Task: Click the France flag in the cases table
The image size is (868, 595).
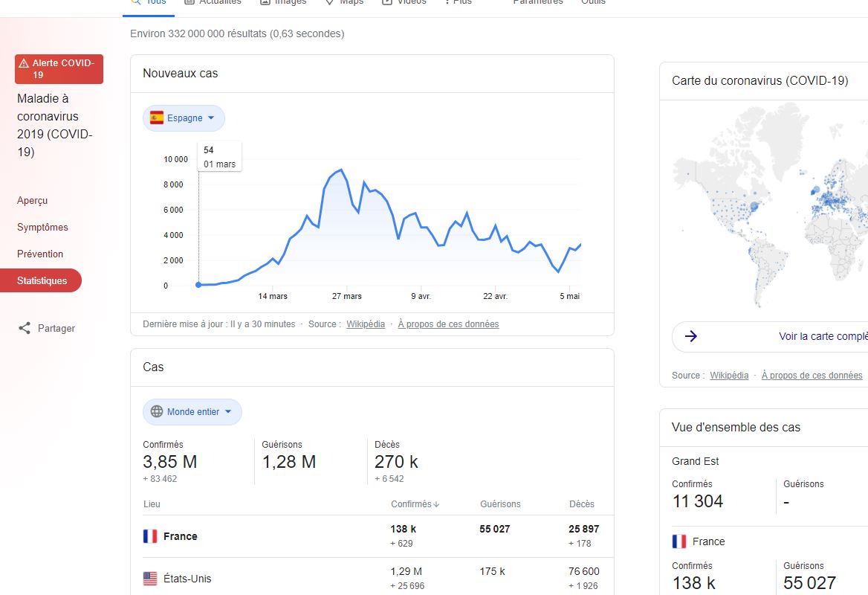Action: [x=150, y=536]
